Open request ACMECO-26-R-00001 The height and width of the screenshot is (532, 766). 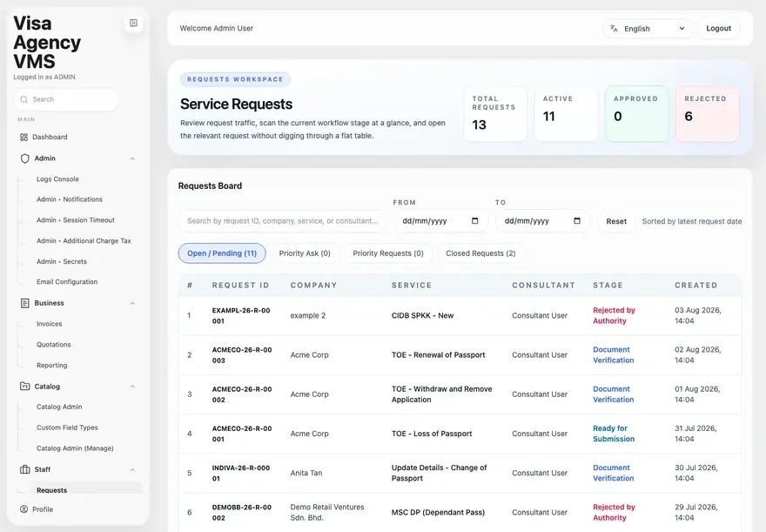[242, 434]
